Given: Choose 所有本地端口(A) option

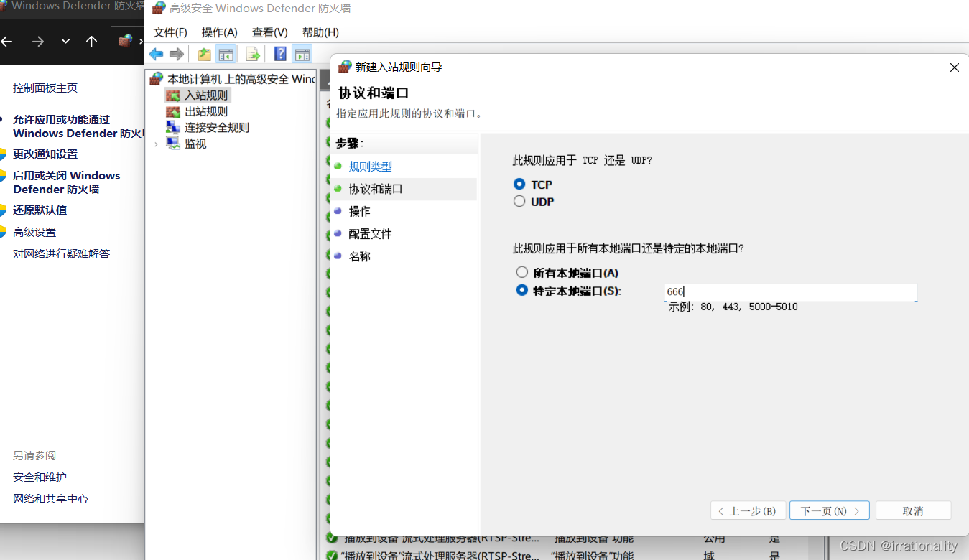Looking at the screenshot, I should [522, 271].
